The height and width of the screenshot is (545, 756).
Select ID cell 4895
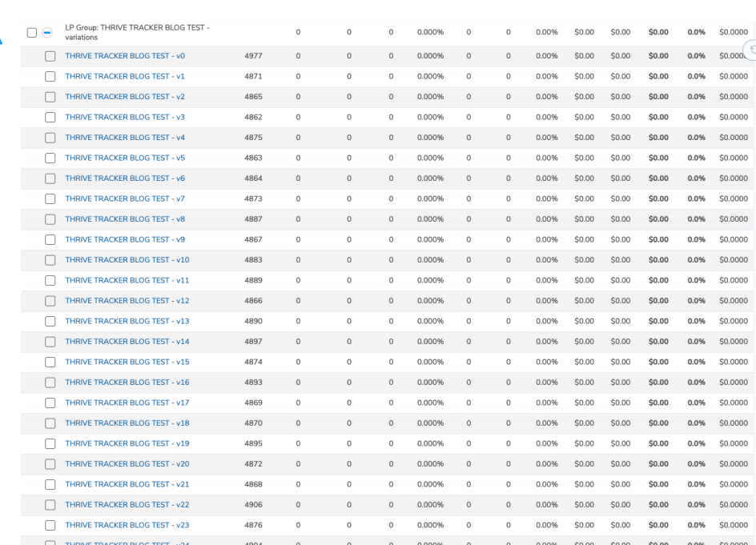253,443
